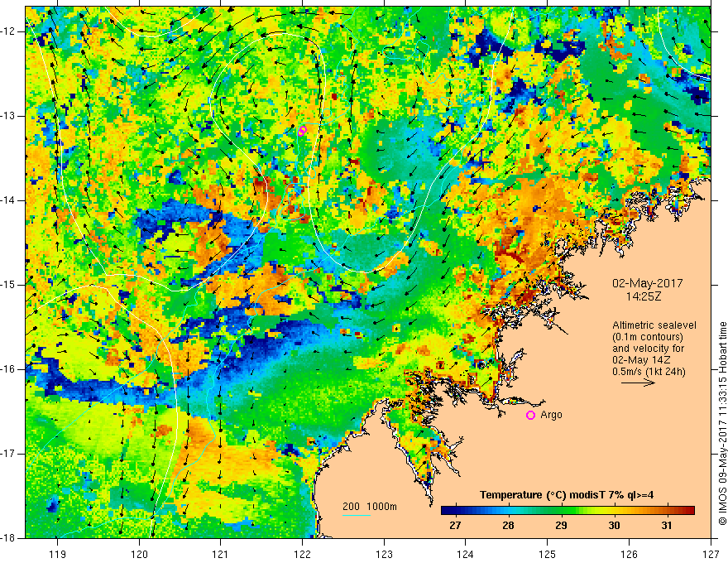Click the latitude axis label '-18'
Screen dimensions: 728x563
(x=9, y=537)
